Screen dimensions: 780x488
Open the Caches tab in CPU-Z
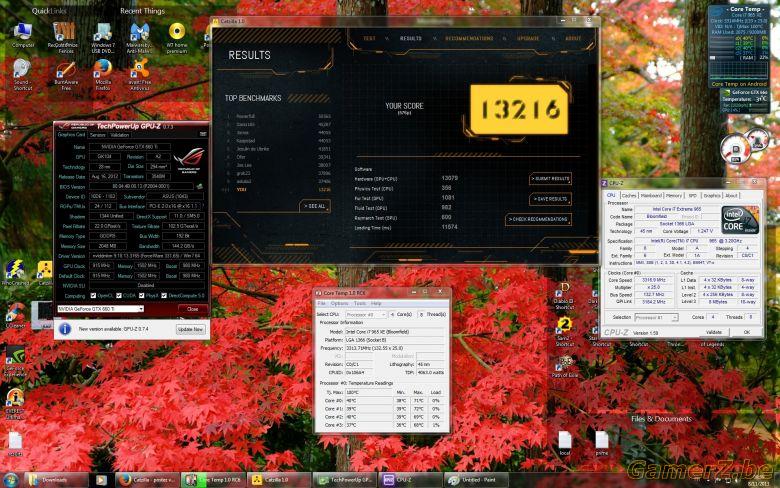(629, 195)
